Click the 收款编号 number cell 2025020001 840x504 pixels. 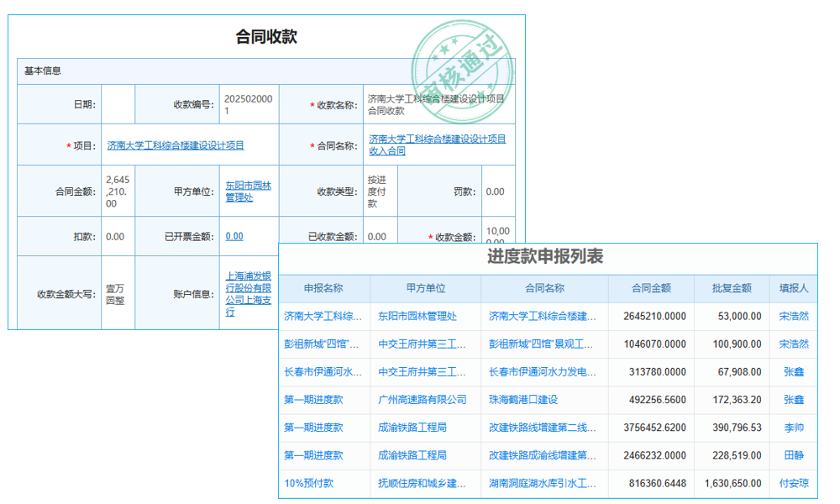tap(249, 102)
